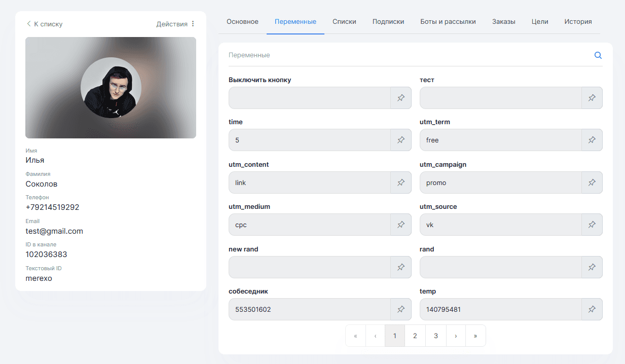Go back via К списку link
The width and height of the screenshot is (625, 364).
pyautogui.click(x=45, y=24)
